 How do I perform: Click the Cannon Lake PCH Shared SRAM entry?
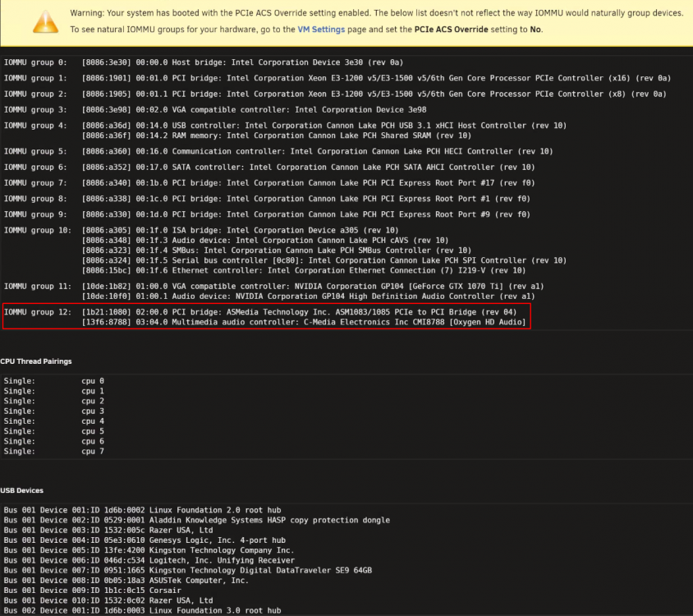277,136
